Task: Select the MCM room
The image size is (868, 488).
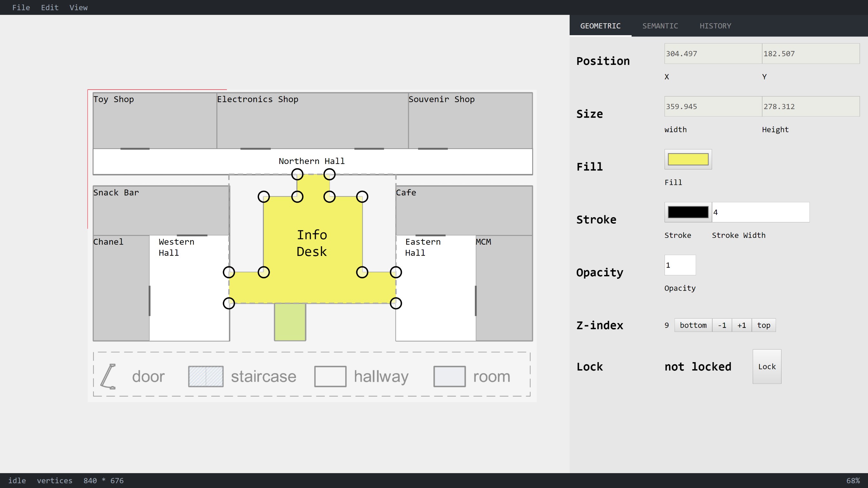Action: click(504, 288)
